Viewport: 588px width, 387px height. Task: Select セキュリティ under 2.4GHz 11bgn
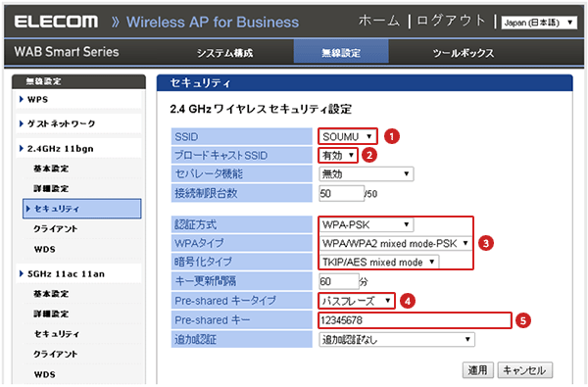[x=81, y=209]
